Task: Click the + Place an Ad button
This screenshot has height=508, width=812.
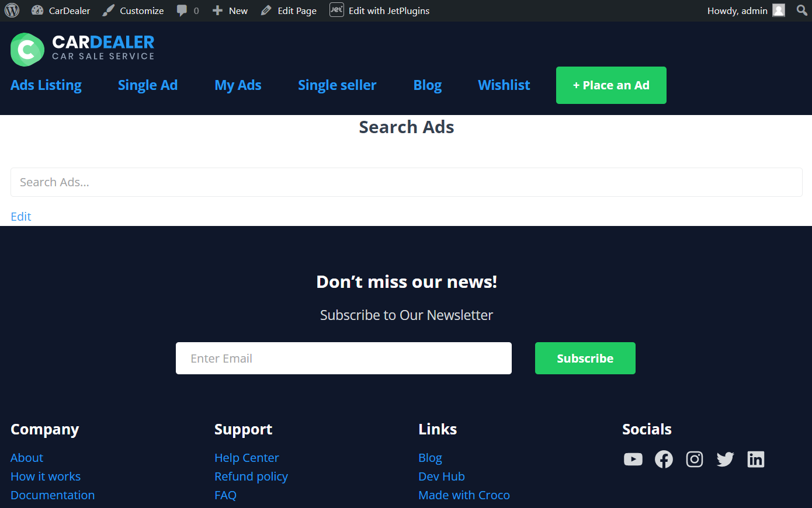Action: [x=611, y=85]
